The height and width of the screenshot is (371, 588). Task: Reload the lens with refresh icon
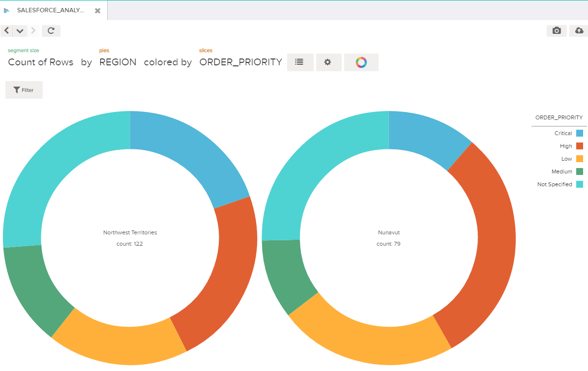click(51, 31)
